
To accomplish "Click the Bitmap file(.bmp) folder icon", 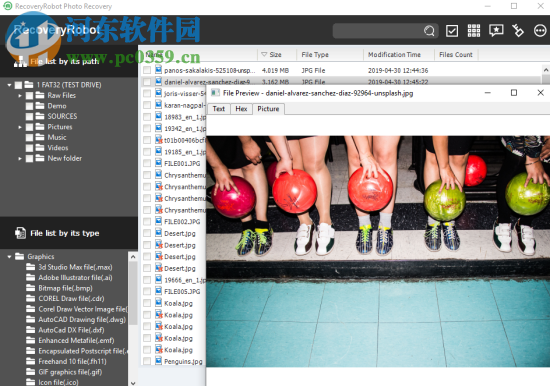I will tap(31, 288).
